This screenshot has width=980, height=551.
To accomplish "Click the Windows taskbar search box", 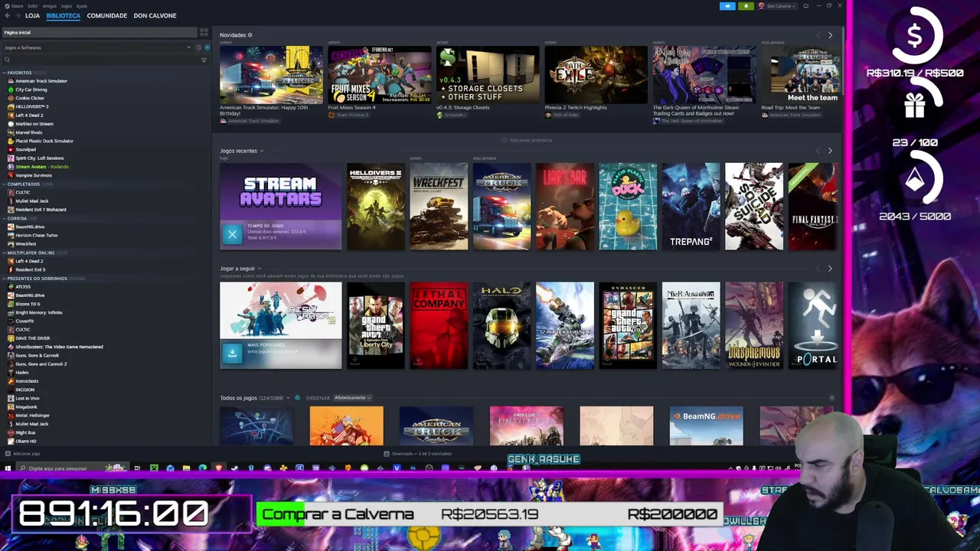I will (x=73, y=468).
